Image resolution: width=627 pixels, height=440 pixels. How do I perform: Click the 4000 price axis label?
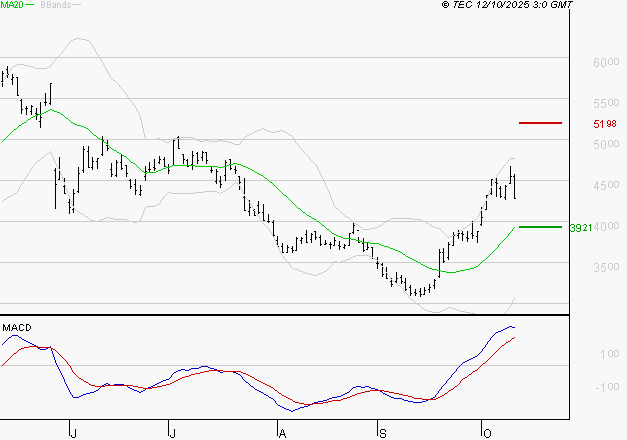pyautogui.click(x=607, y=226)
